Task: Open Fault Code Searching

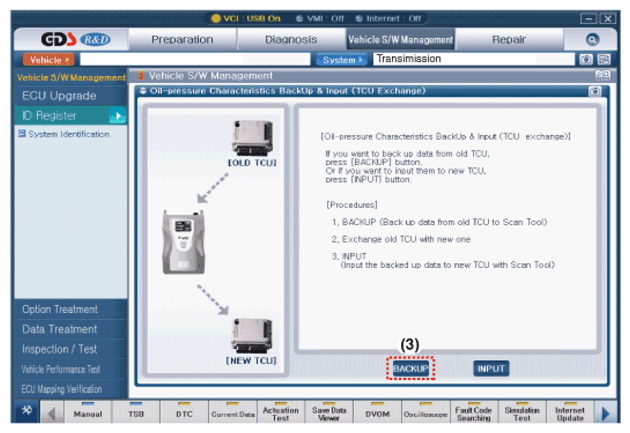Action: tap(473, 413)
